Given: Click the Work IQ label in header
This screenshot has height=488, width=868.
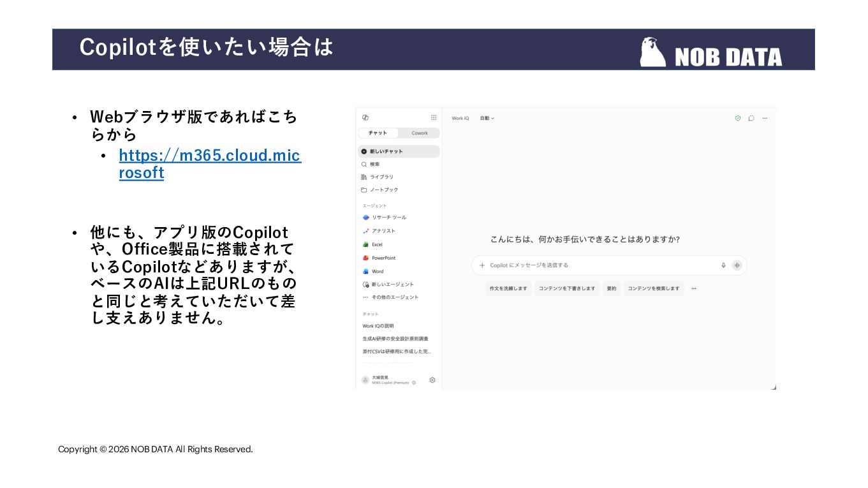Looking at the screenshot, I should pyautogui.click(x=460, y=118).
